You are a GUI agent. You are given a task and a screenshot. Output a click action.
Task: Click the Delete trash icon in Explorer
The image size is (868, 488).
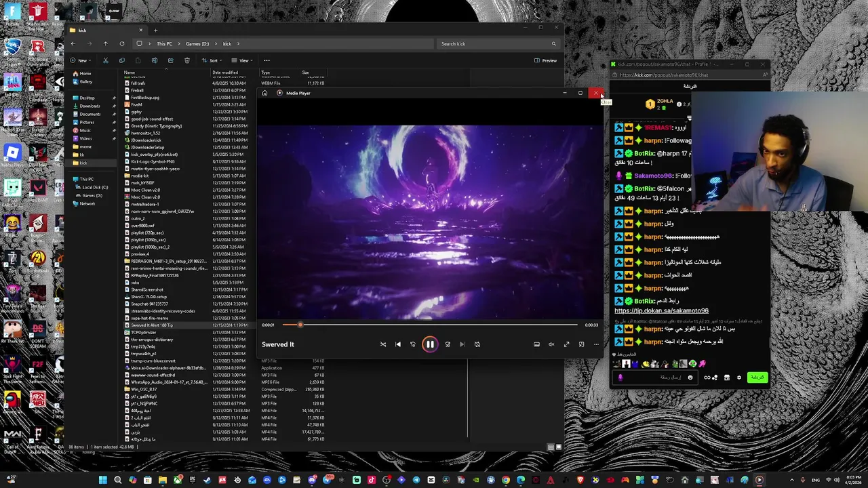click(187, 60)
